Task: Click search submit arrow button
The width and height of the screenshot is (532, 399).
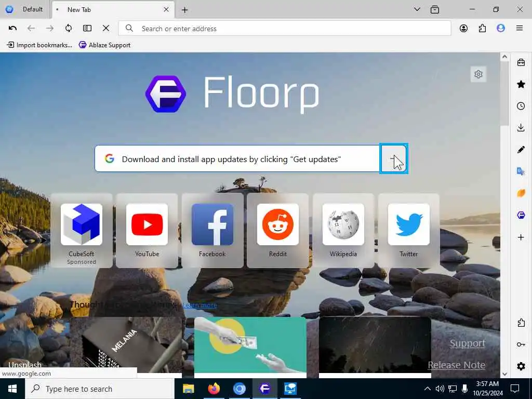Action: click(394, 159)
